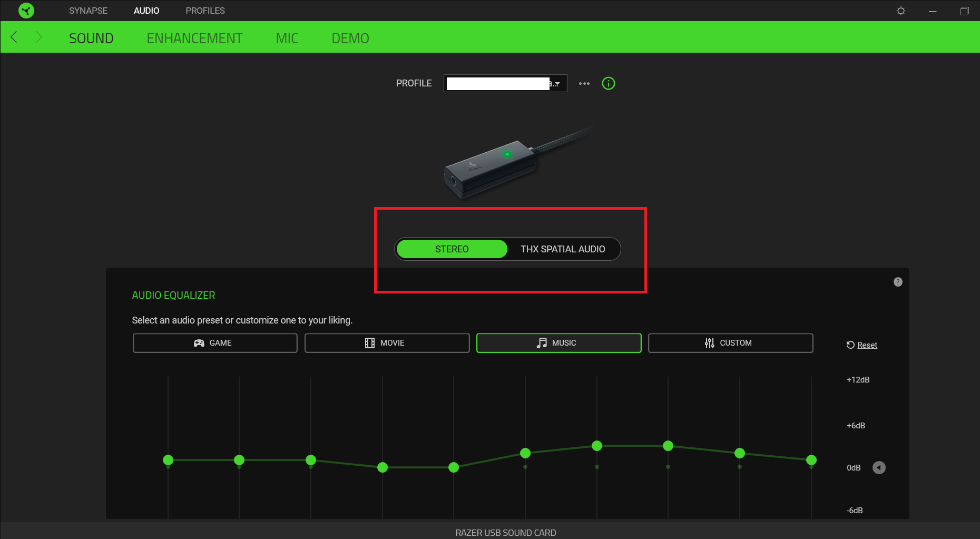Select the Custom equalizer preset
This screenshot has height=539, width=980.
(730, 343)
